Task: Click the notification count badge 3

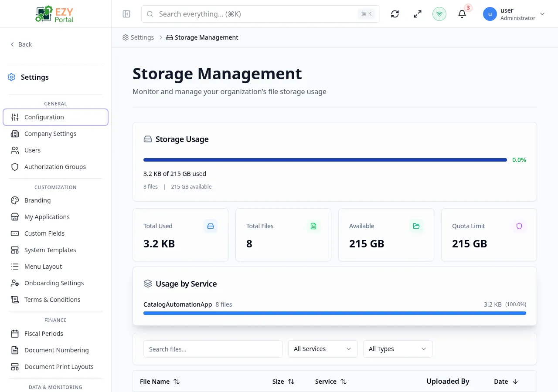Action: (x=468, y=7)
